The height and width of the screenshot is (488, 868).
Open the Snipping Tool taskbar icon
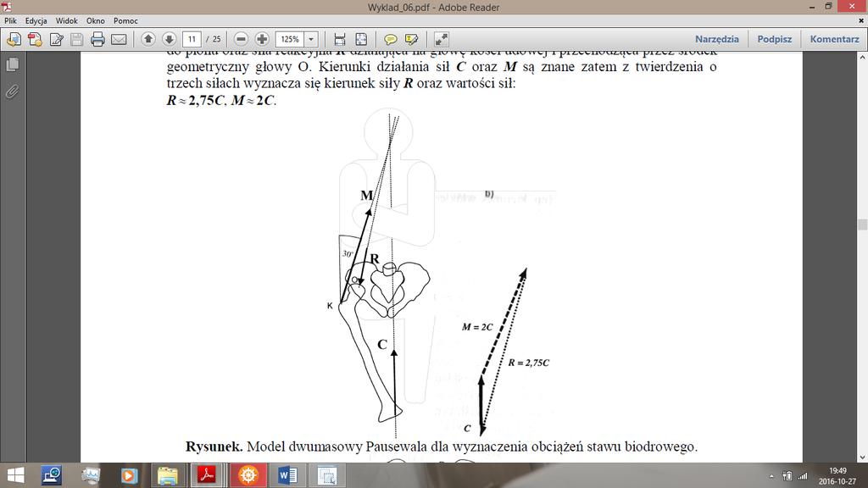[x=327, y=476]
